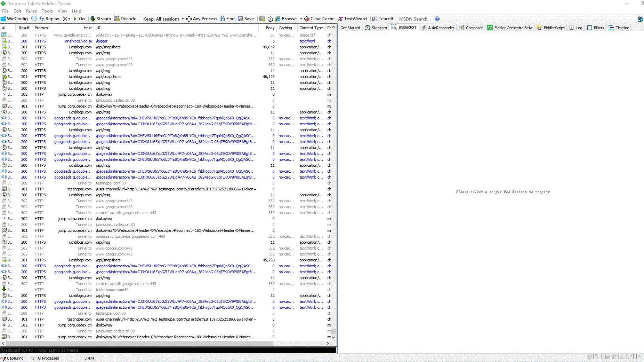Image resolution: width=644 pixels, height=362 pixels.
Task: Click the comment speech bubble icon
Action: click(34, 19)
